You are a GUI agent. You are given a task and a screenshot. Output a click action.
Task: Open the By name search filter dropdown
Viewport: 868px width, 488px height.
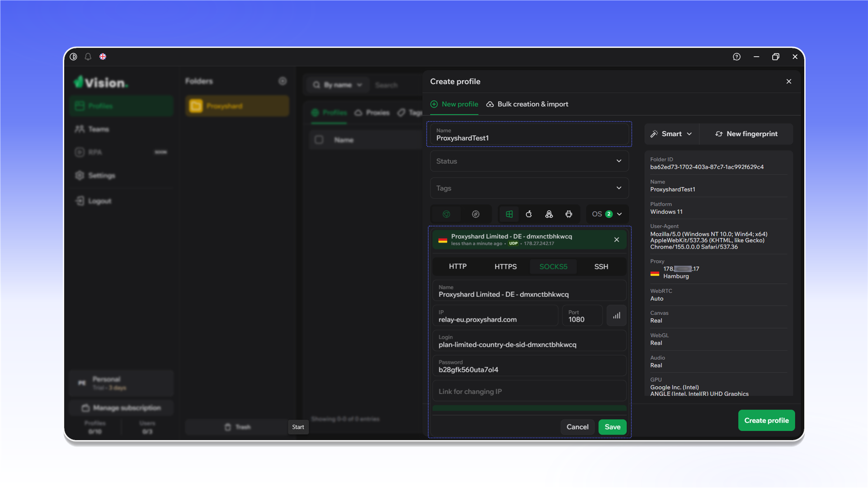point(339,85)
